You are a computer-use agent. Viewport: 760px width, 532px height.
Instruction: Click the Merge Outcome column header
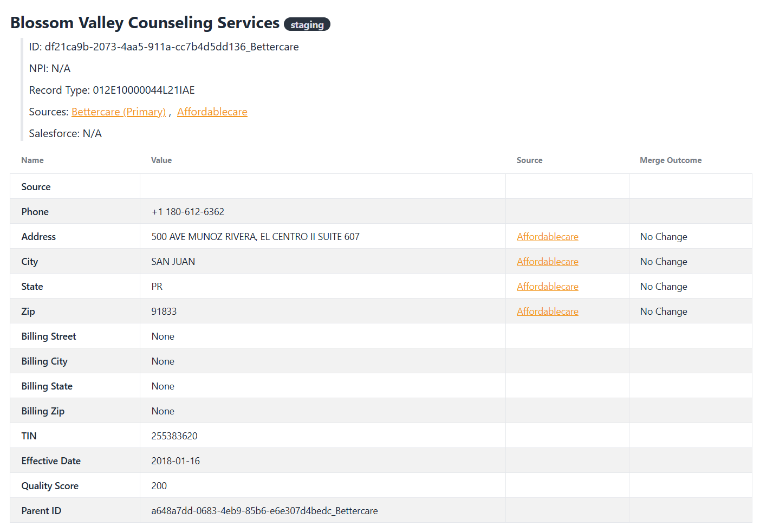(670, 160)
